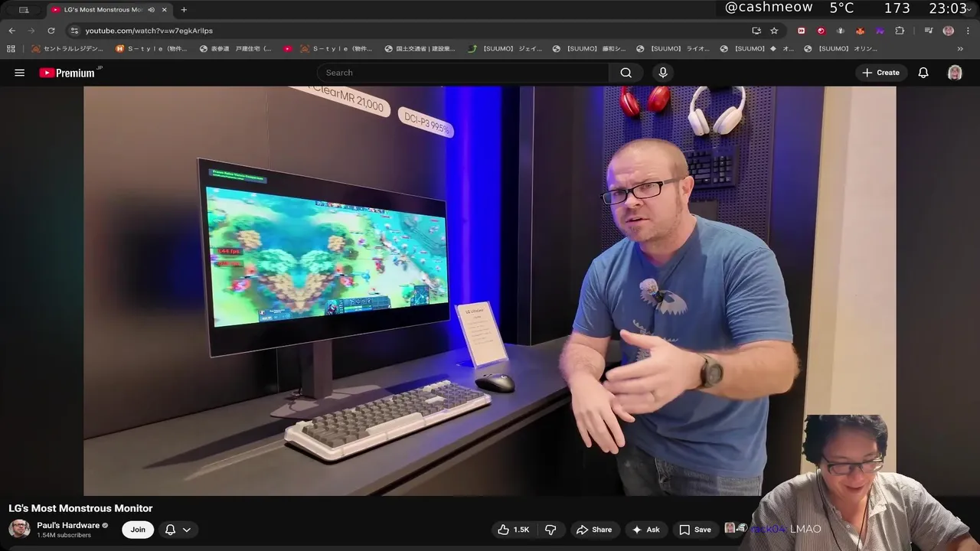980x551 pixels.
Task: Close the LG's Most Monstrous tab
Action: [x=164, y=10]
